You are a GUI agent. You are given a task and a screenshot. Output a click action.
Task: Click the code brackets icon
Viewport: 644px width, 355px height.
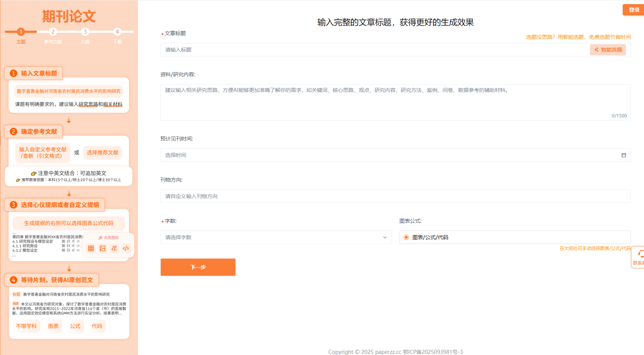coord(126,248)
